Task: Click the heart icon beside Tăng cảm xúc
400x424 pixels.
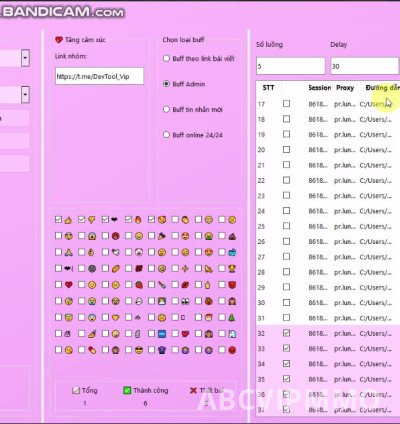Action: click(59, 40)
